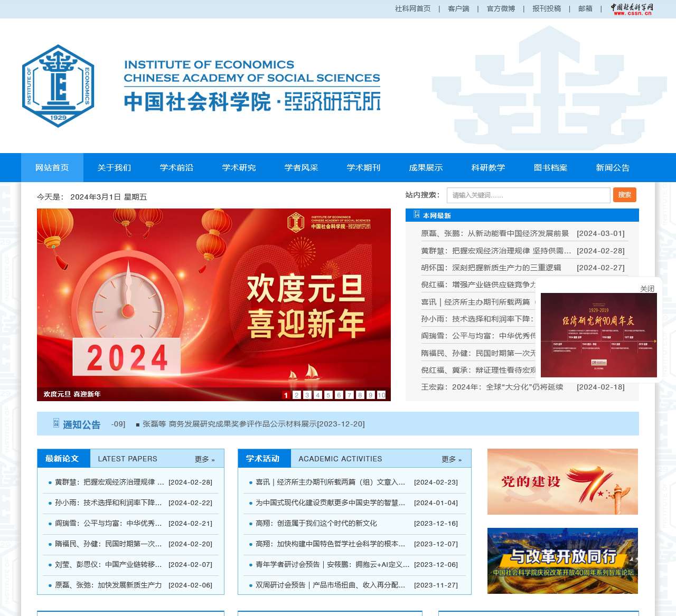Select carousel slide 10
The image size is (676, 616).
[x=381, y=395]
